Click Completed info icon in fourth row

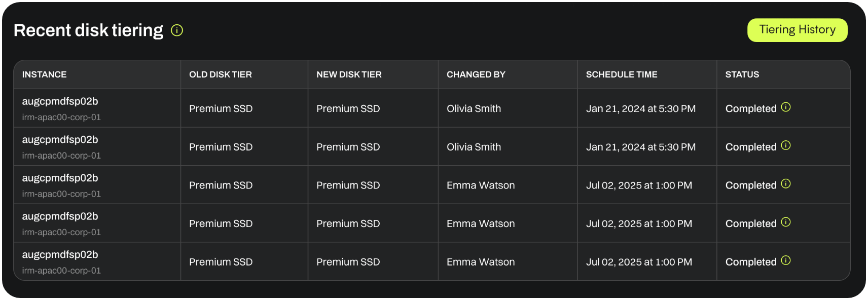coord(786,222)
